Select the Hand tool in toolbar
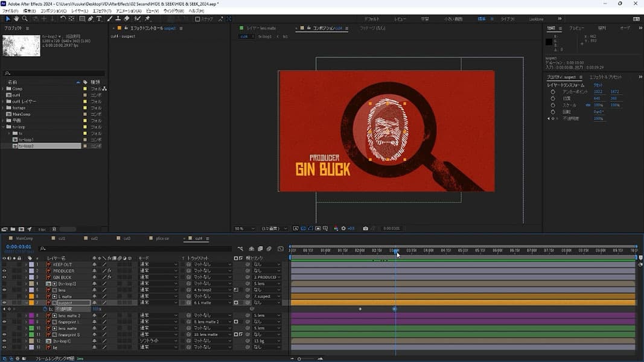The image size is (644, 362). (x=16, y=19)
